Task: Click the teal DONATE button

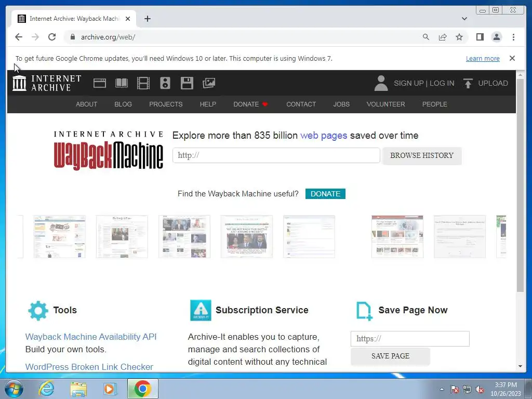Action: (x=325, y=194)
